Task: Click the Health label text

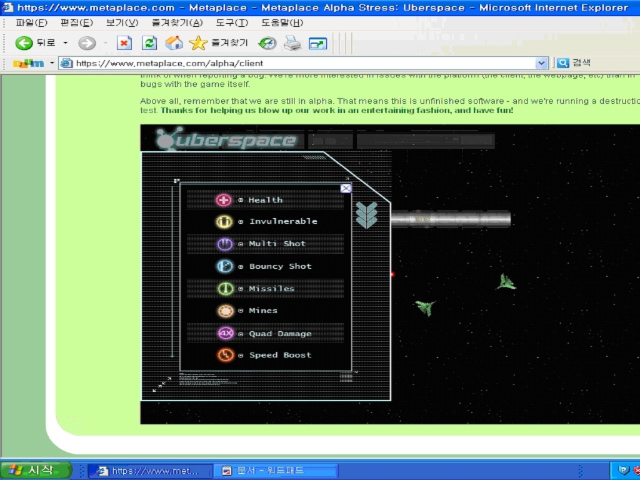Action: tap(266, 200)
